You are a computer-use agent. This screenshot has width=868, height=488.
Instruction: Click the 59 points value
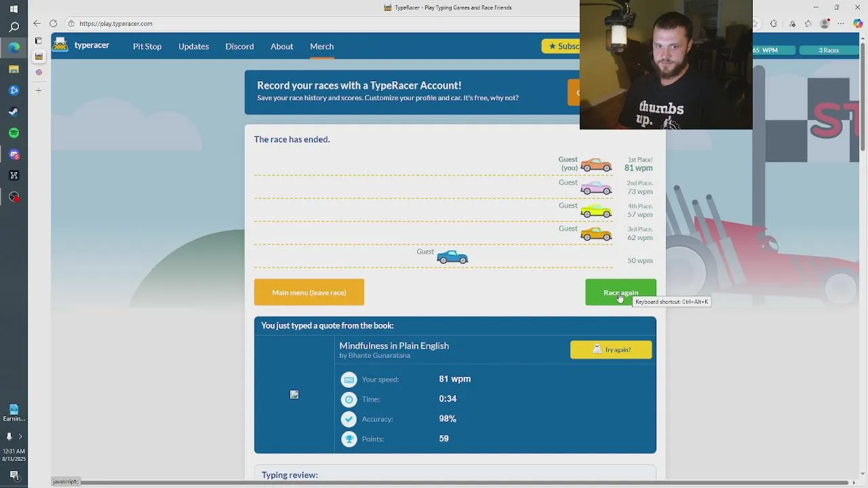click(x=443, y=439)
